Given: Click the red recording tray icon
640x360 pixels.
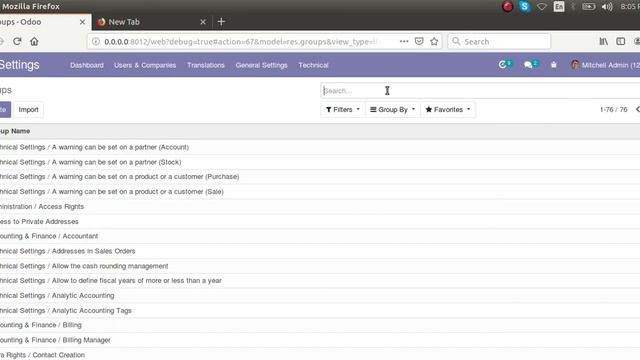Looking at the screenshot, I should pos(507,7).
